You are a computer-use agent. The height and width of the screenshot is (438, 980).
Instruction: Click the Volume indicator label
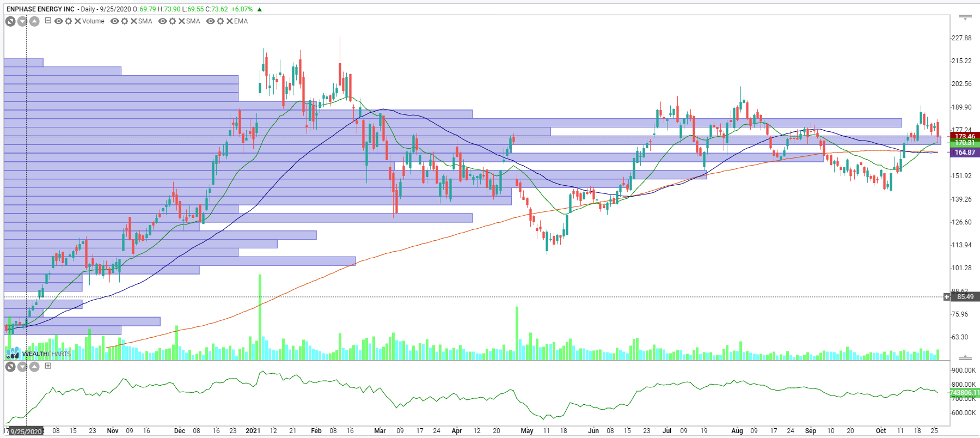(93, 21)
